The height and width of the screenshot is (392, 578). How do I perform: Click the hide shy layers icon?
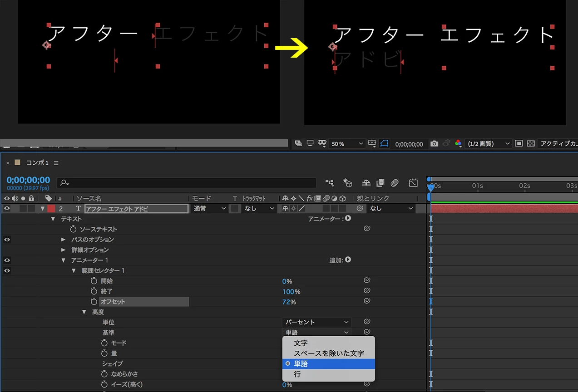366,183
